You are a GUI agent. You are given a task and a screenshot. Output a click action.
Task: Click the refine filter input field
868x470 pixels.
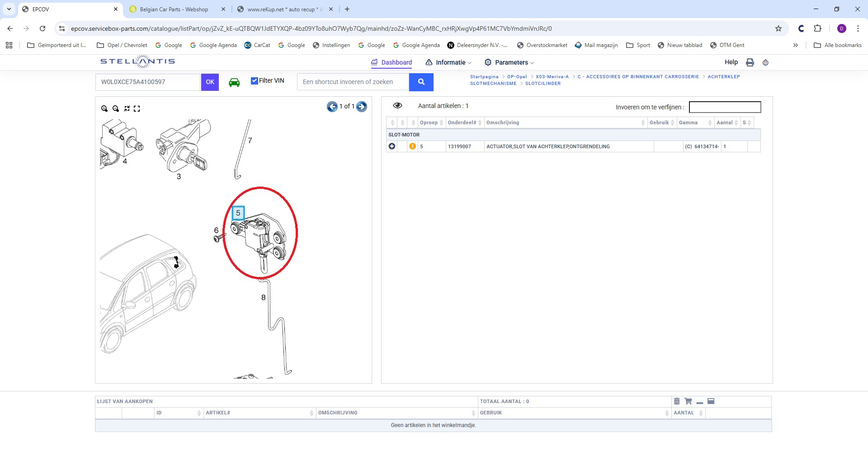[x=725, y=107]
